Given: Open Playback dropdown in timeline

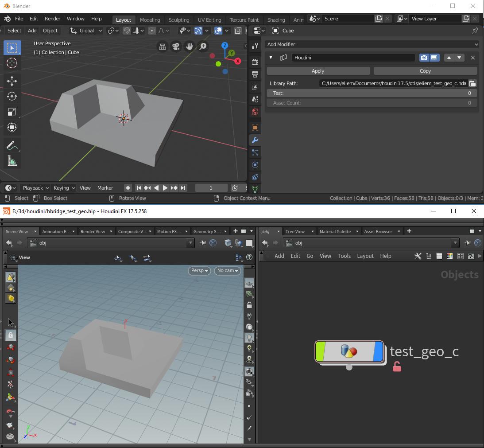Looking at the screenshot, I should (x=36, y=188).
